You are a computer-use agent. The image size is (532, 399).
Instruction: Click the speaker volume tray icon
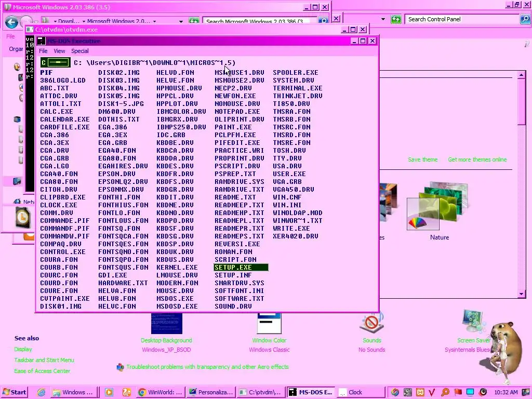point(483,392)
